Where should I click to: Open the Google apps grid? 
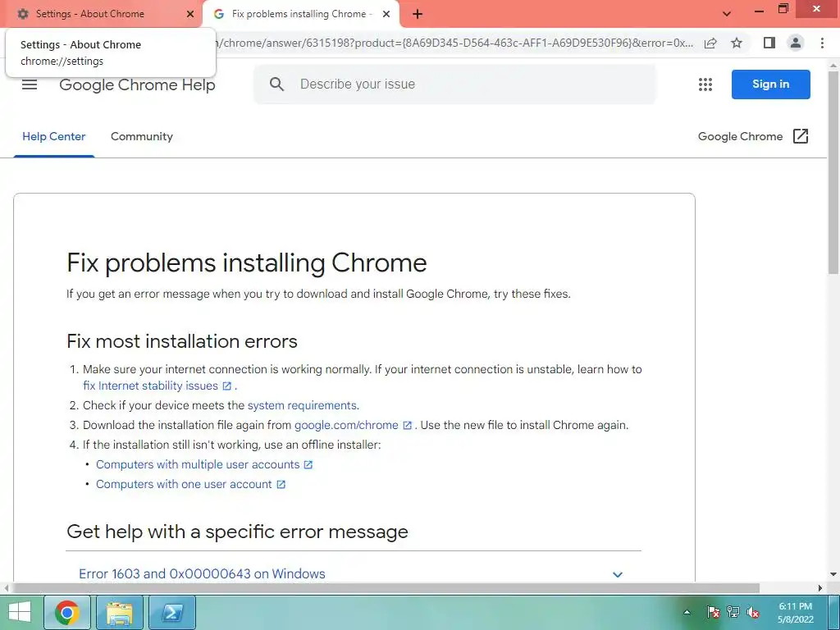705,84
